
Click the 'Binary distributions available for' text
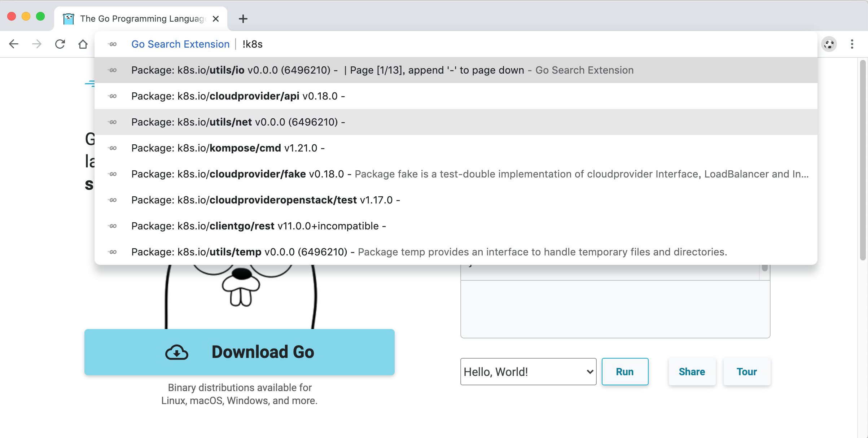point(240,387)
